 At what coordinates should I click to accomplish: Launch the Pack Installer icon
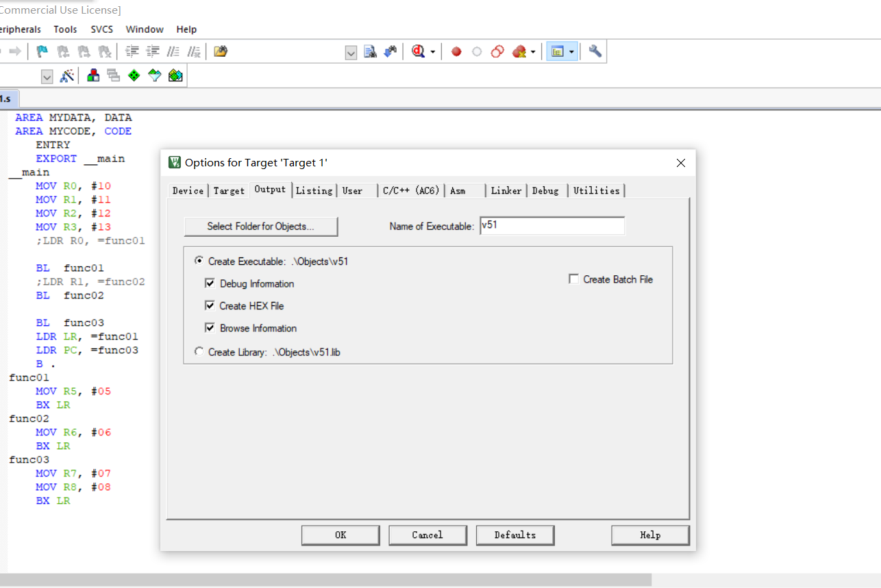[x=175, y=76]
